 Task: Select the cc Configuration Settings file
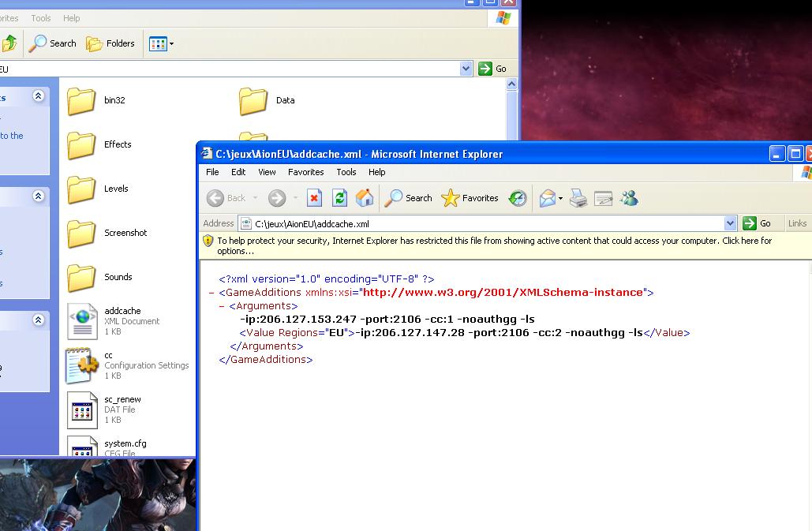coord(128,365)
